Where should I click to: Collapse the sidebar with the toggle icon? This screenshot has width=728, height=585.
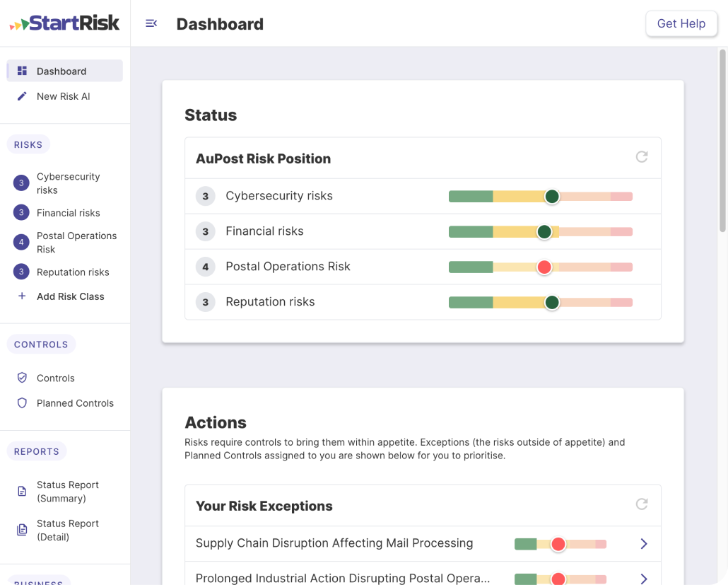pos(151,23)
